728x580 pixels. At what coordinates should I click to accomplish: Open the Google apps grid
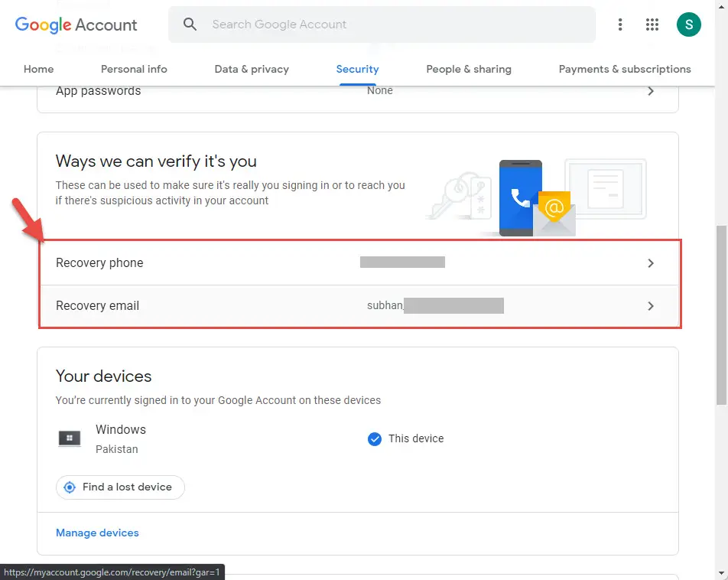tap(652, 24)
